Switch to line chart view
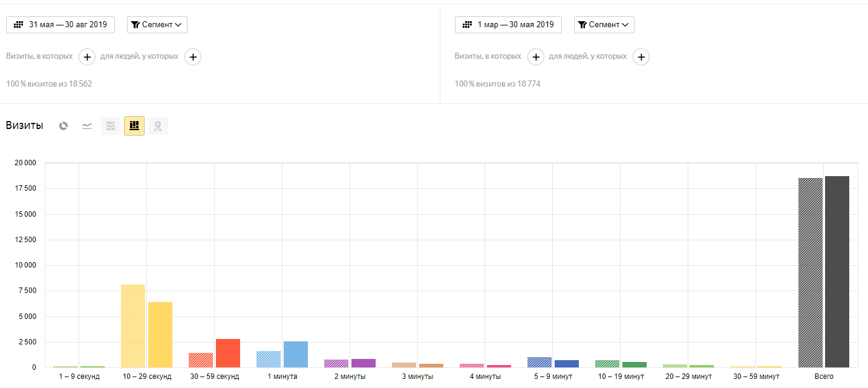The height and width of the screenshot is (388, 868). pos(87,126)
